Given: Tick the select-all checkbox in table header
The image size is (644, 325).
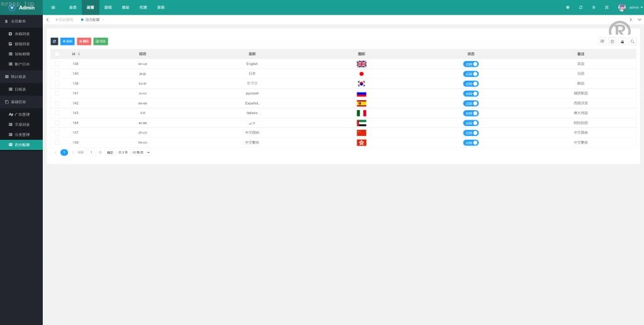Looking at the screenshot, I should (57, 54).
